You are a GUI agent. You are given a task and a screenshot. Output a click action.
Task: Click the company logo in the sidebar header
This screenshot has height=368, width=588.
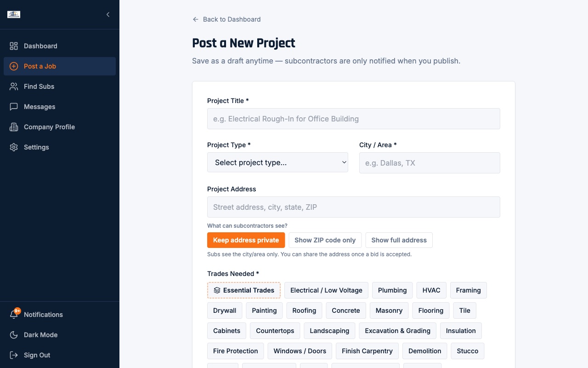coord(14,14)
